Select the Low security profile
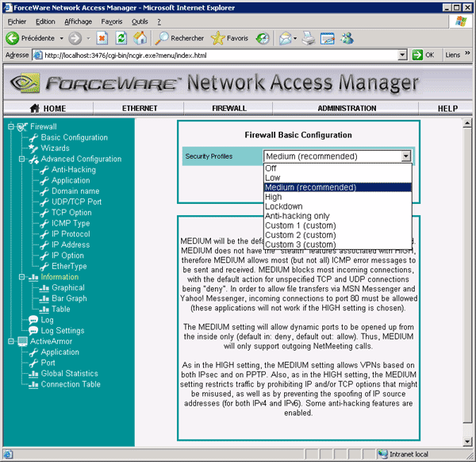Screen dimensions: 476x462 click(x=338, y=178)
